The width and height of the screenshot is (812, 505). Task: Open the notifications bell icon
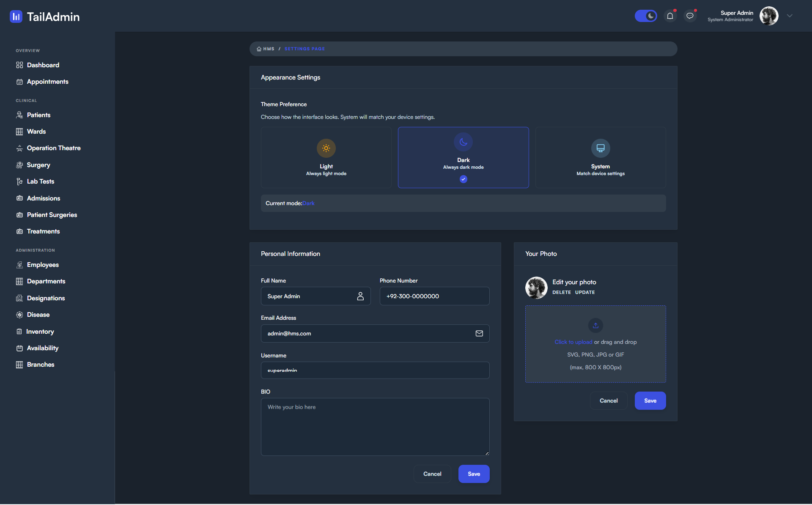tap(670, 16)
